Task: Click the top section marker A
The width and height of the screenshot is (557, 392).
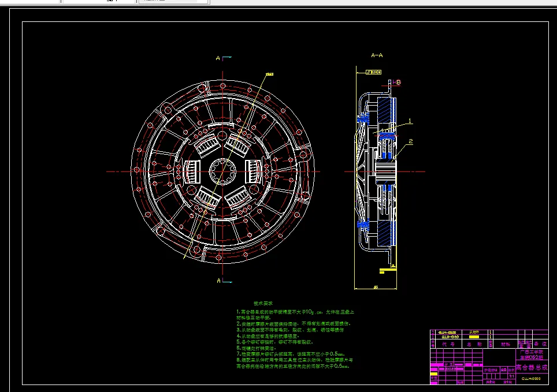Action: click(218, 58)
